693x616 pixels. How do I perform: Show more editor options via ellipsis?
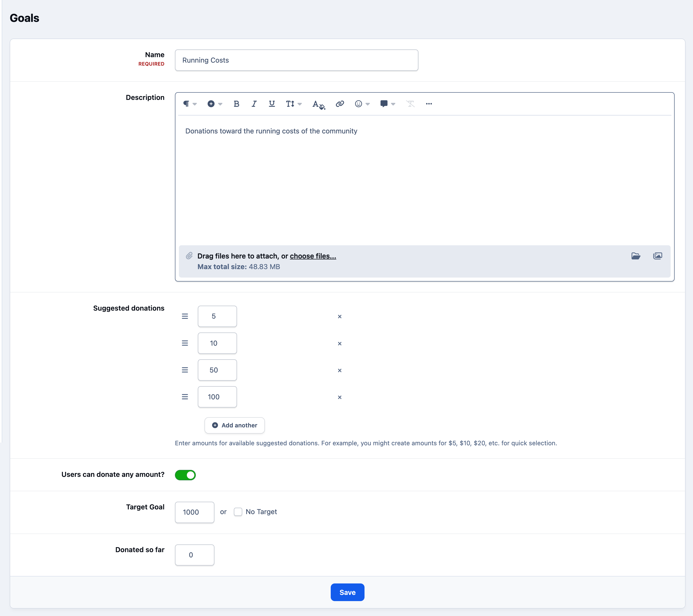(429, 104)
